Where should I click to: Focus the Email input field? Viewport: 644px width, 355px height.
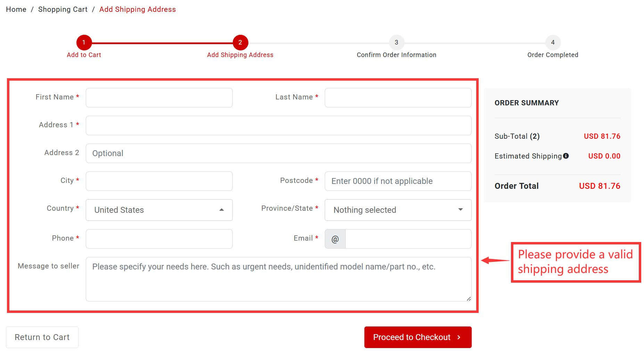click(x=408, y=239)
